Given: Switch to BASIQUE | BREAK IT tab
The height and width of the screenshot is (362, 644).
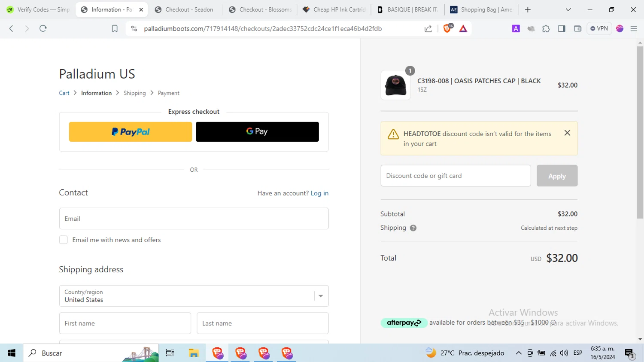Looking at the screenshot, I should coord(408,9).
